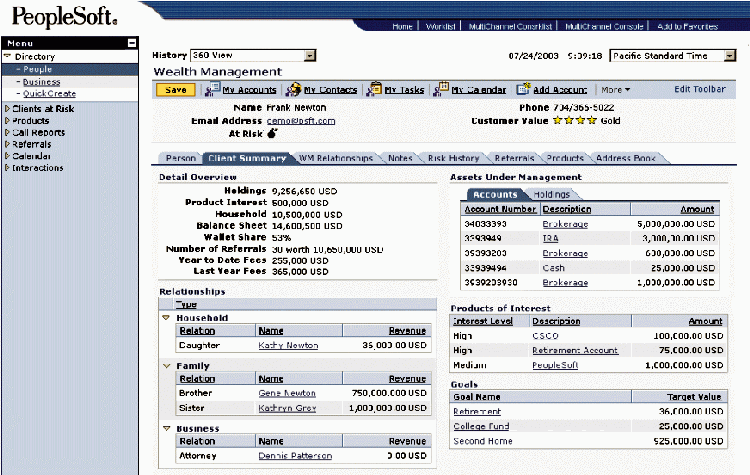Viewport: 750px width, 475px height.
Task: Open the Risk History tab
Action: tap(453, 158)
